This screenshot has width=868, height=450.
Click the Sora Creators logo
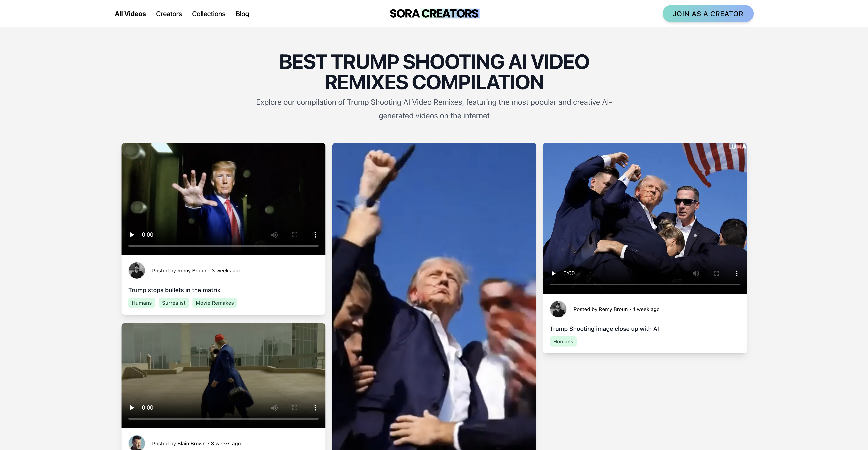(434, 13)
